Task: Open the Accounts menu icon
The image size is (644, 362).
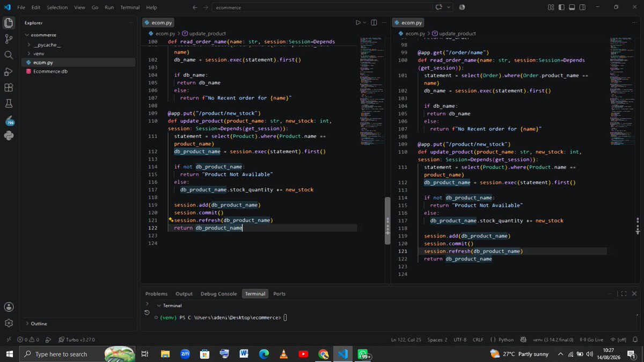Action: [x=9, y=307]
